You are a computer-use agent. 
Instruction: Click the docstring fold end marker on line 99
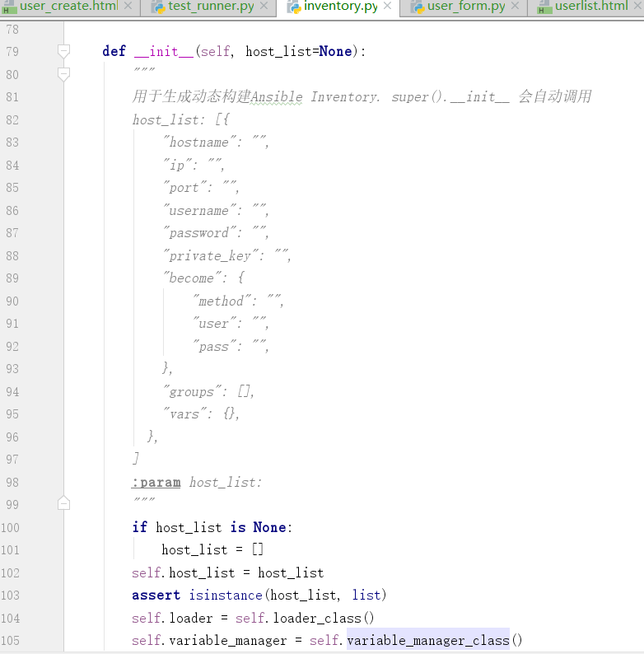click(63, 503)
